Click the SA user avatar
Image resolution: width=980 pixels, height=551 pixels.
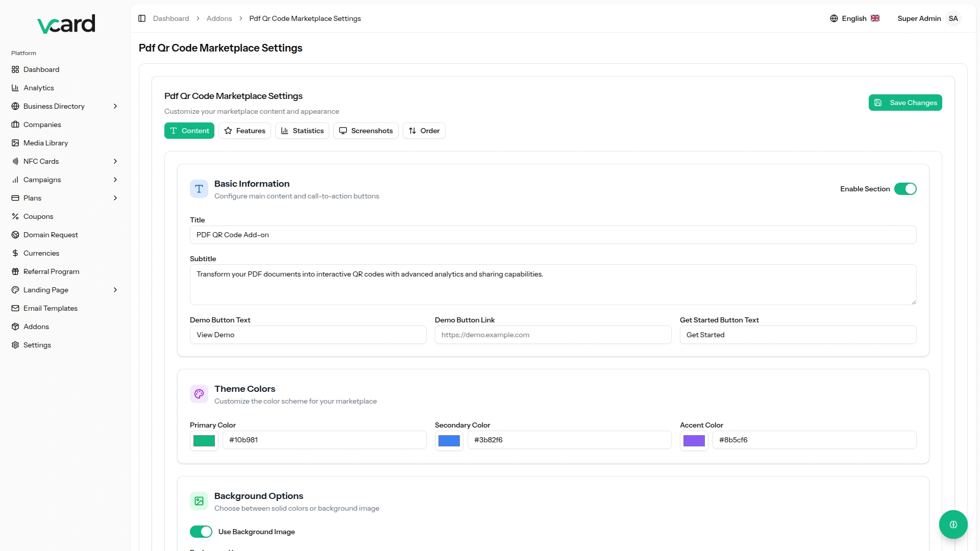[x=953, y=18]
